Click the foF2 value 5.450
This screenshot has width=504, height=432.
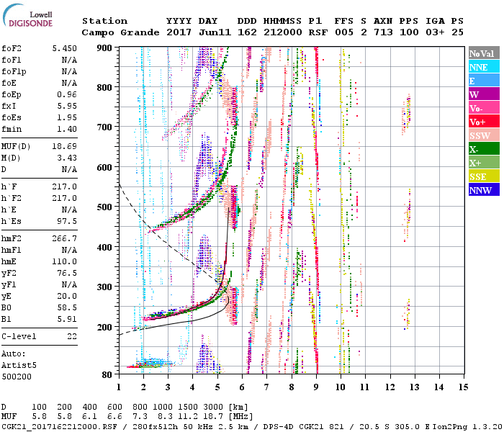click(x=65, y=48)
